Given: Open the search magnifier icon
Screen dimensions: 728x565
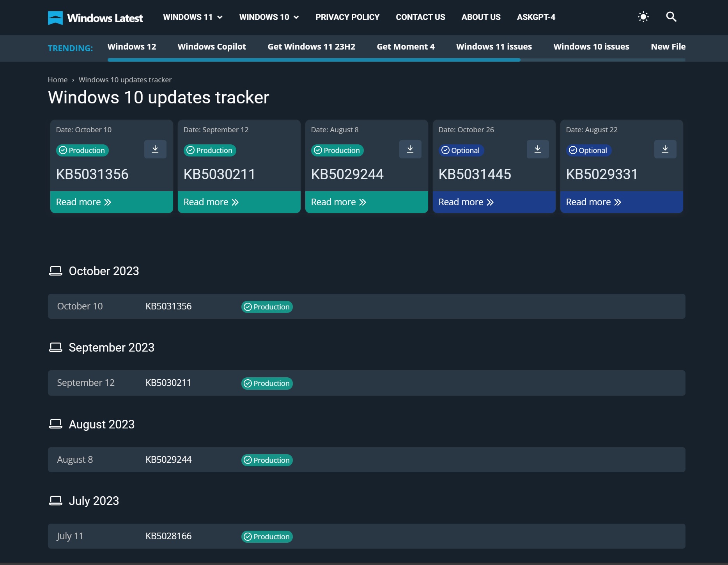Looking at the screenshot, I should [671, 17].
